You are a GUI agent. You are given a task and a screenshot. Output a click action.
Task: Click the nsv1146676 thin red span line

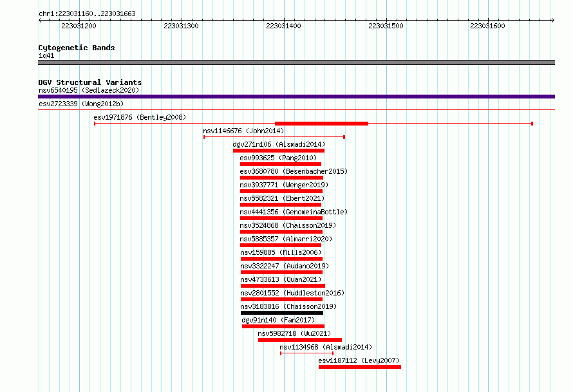[x=274, y=137]
